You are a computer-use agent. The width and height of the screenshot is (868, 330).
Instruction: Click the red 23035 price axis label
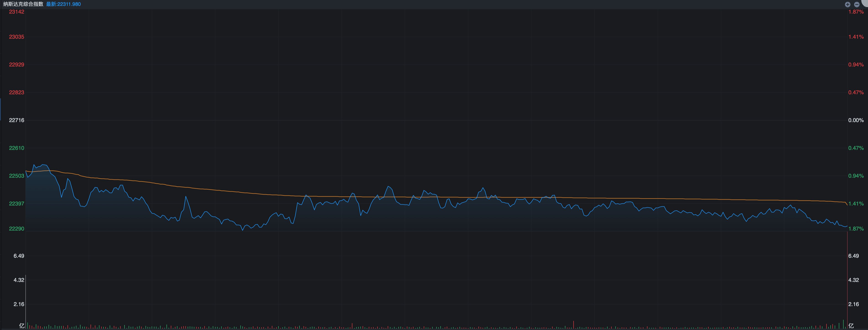tap(16, 37)
